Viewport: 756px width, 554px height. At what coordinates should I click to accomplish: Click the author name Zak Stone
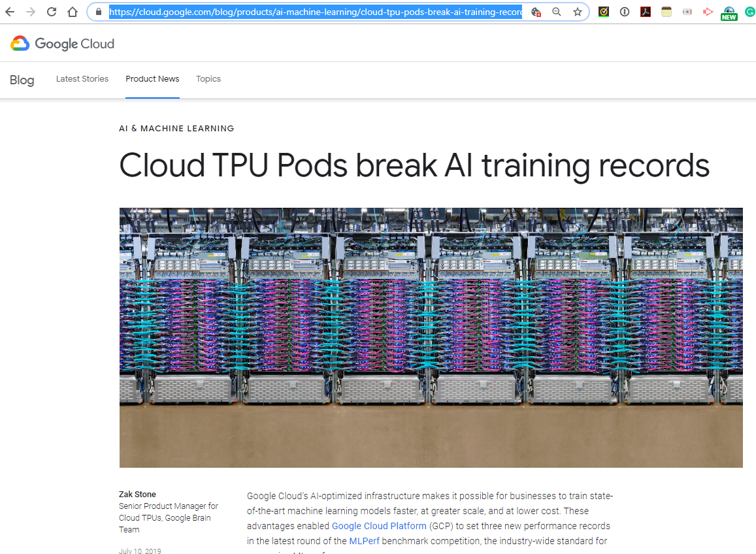pos(137,494)
